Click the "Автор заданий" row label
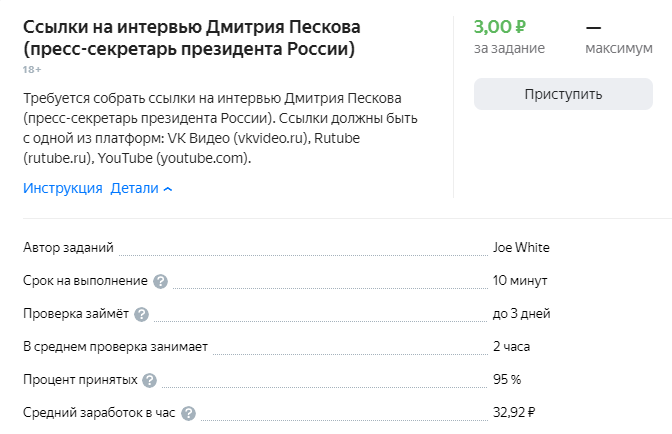 click(x=69, y=248)
